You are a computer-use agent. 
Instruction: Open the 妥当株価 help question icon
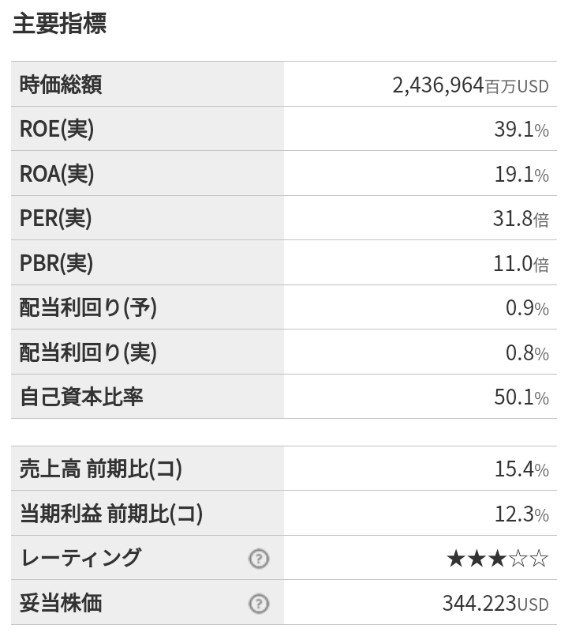click(x=259, y=604)
